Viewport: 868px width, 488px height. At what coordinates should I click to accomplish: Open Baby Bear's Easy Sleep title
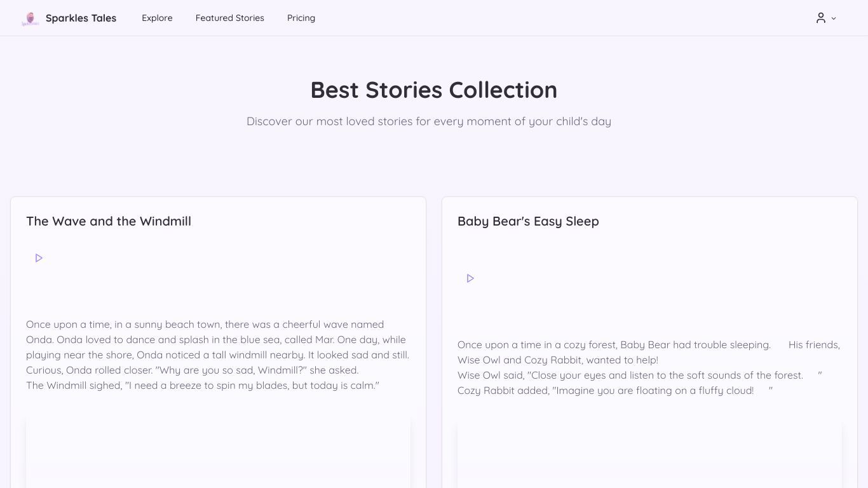tap(528, 221)
